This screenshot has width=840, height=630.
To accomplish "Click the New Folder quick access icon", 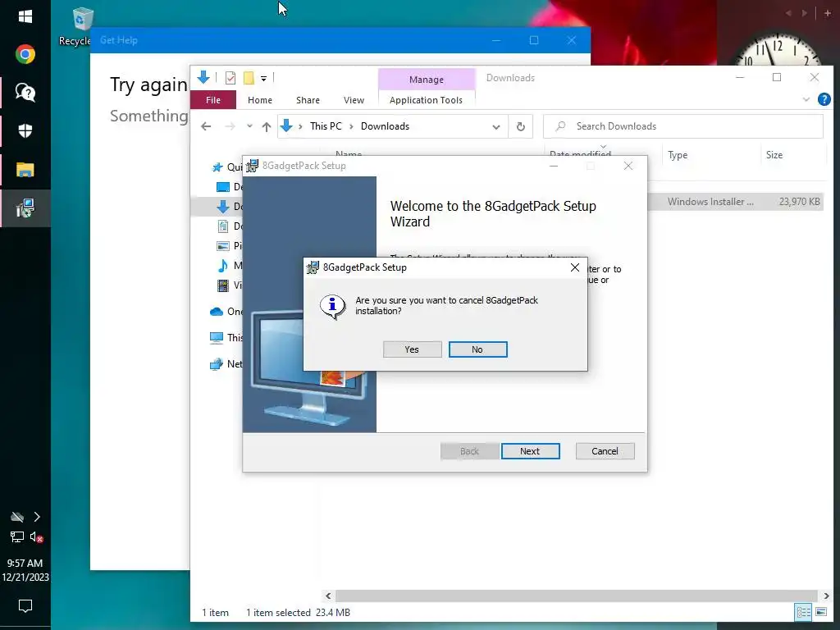I will (x=249, y=78).
